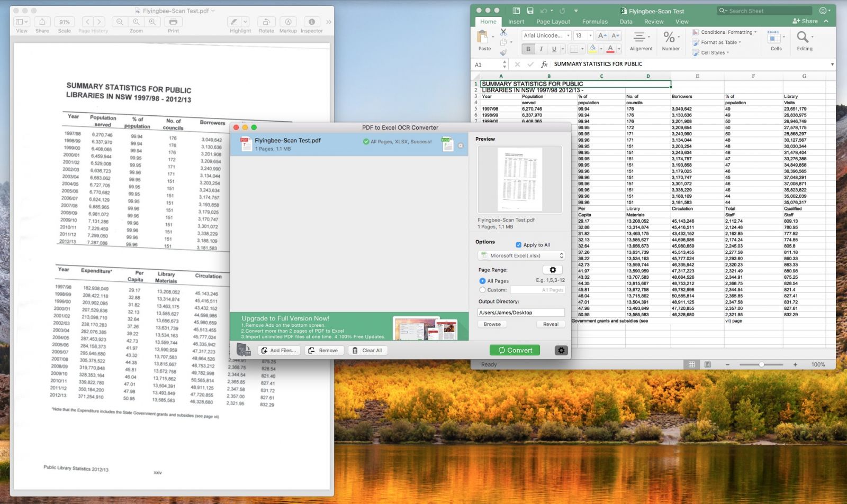Open the output format Microsoft Excel(.xlsx) dropdown

coord(521,255)
